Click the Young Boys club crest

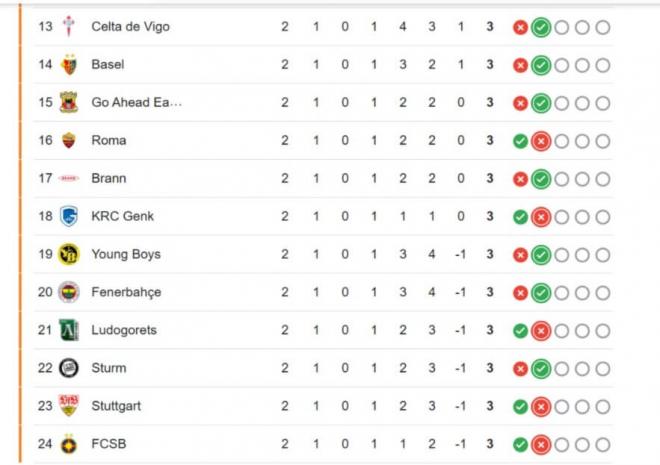point(68,254)
